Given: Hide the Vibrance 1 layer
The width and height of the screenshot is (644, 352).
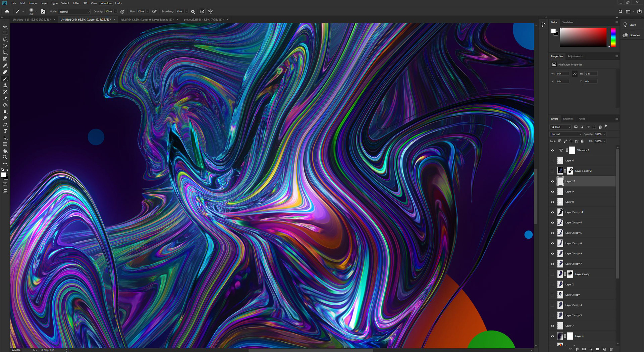Looking at the screenshot, I should click(552, 150).
